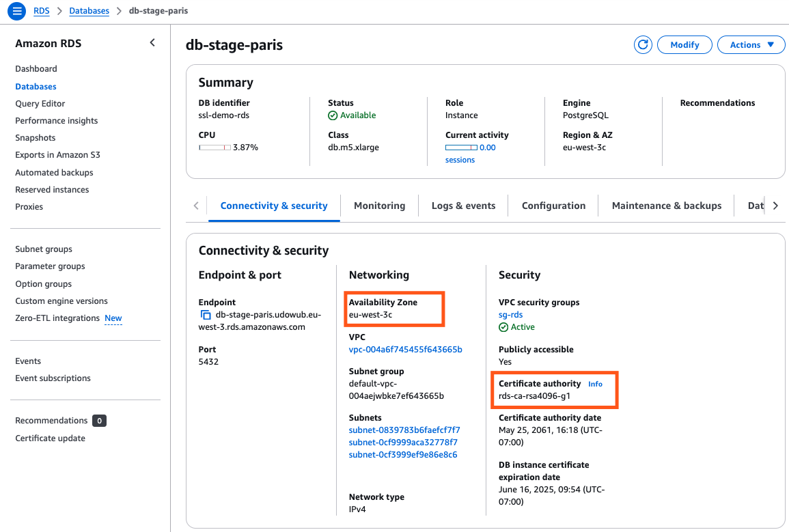
Task: Open the hamburger navigation menu
Action: coord(16,10)
